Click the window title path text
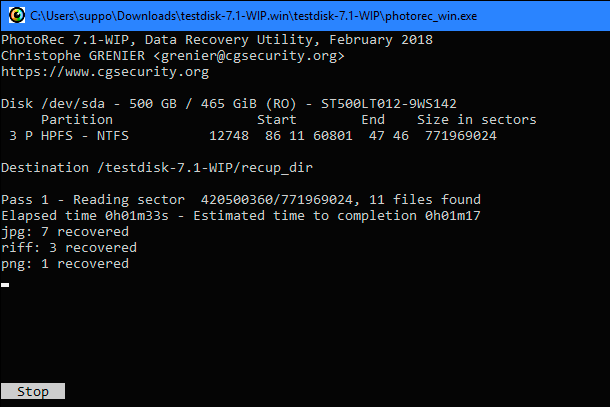This screenshot has width=610, height=407. pos(254,16)
